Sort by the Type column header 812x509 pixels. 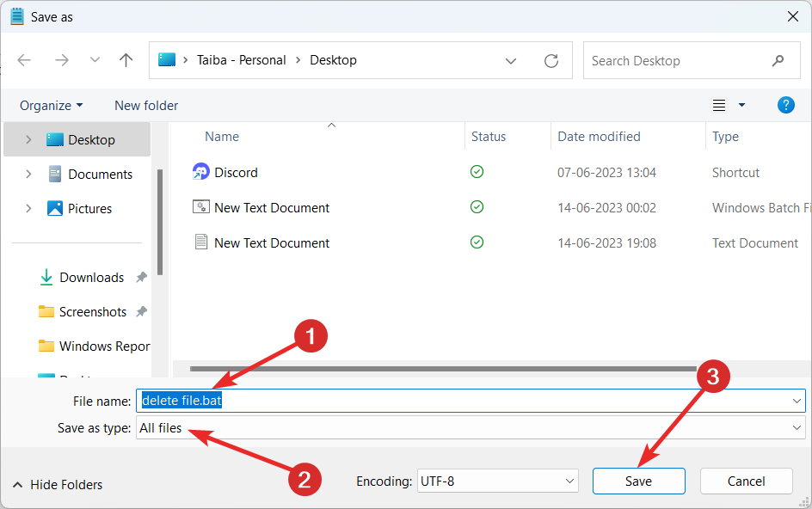tap(725, 137)
